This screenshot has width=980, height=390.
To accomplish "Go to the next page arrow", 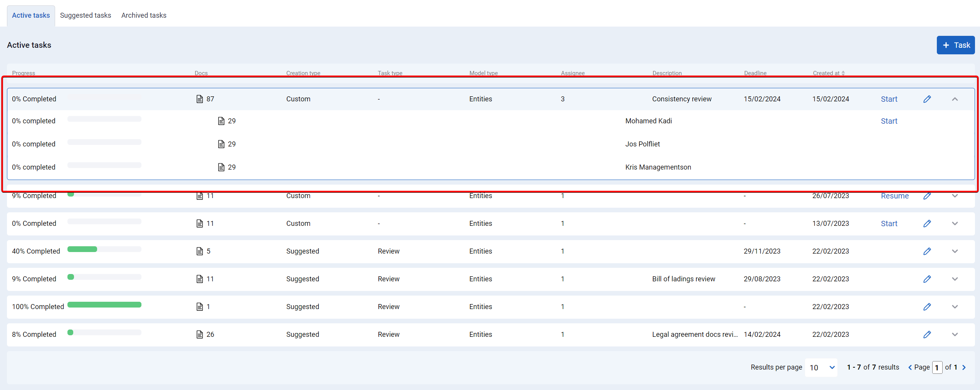I will point(964,368).
